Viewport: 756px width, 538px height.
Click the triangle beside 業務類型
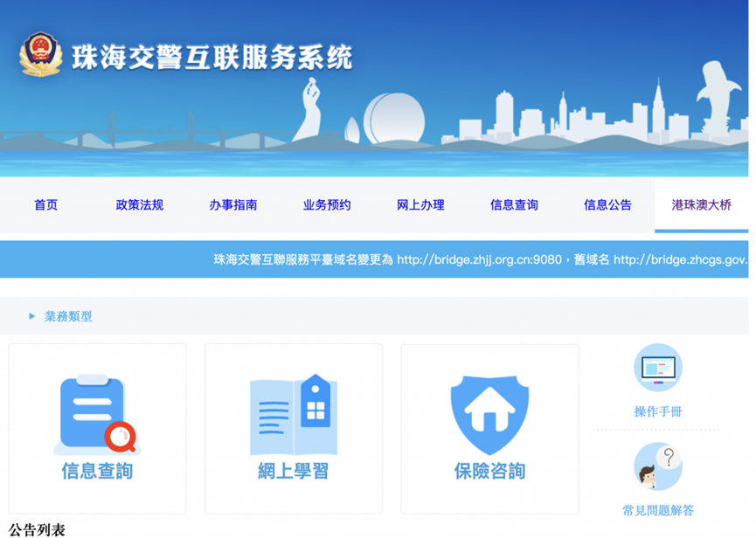(x=31, y=316)
